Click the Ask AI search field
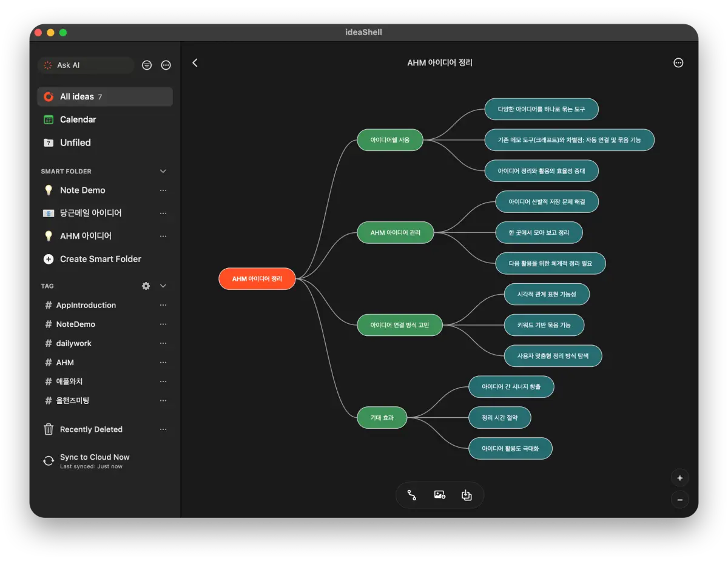 coord(86,65)
